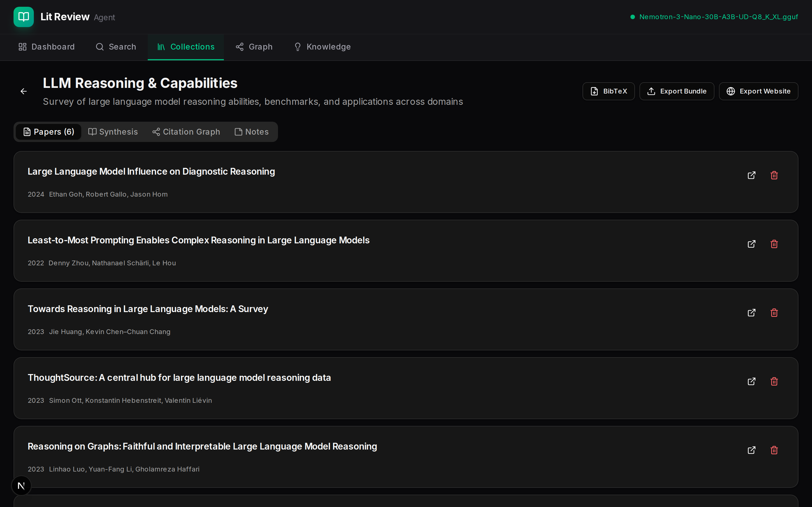Image resolution: width=812 pixels, height=507 pixels.
Task: Open the Next.js dev tools badge
Action: click(21, 486)
